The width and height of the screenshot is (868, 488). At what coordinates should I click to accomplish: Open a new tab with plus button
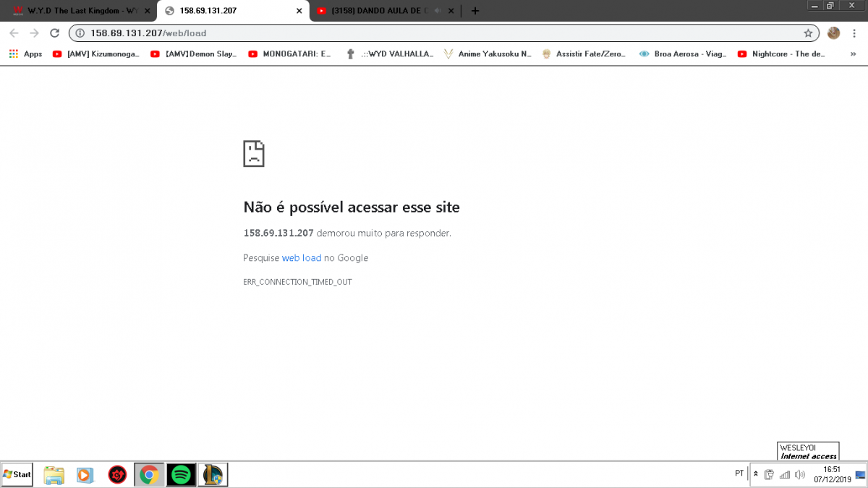pyautogui.click(x=475, y=11)
